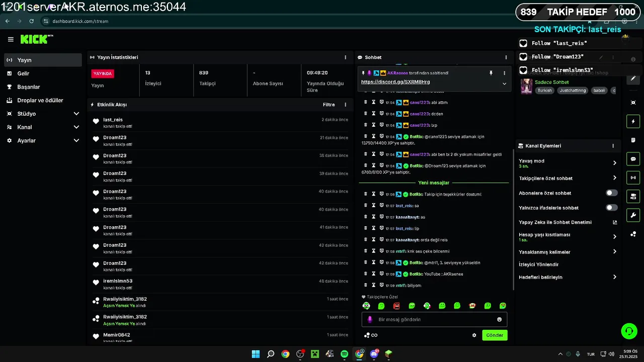The height and width of the screenshot is (362, 644).
Task: Delete mtrl1's 'biliyom' message
Action: click(x=366, y=285)
